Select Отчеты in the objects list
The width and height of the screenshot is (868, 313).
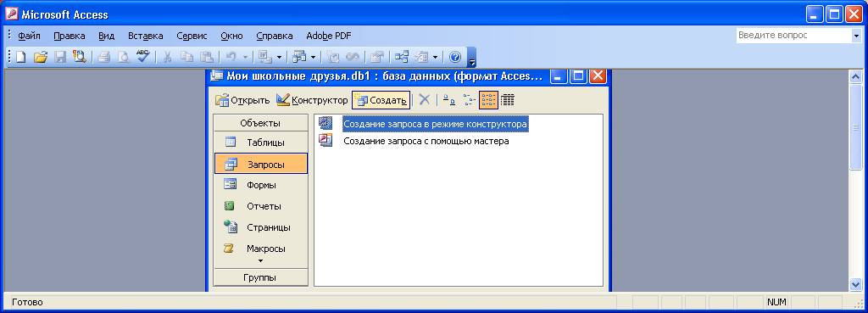coord(260,206)
